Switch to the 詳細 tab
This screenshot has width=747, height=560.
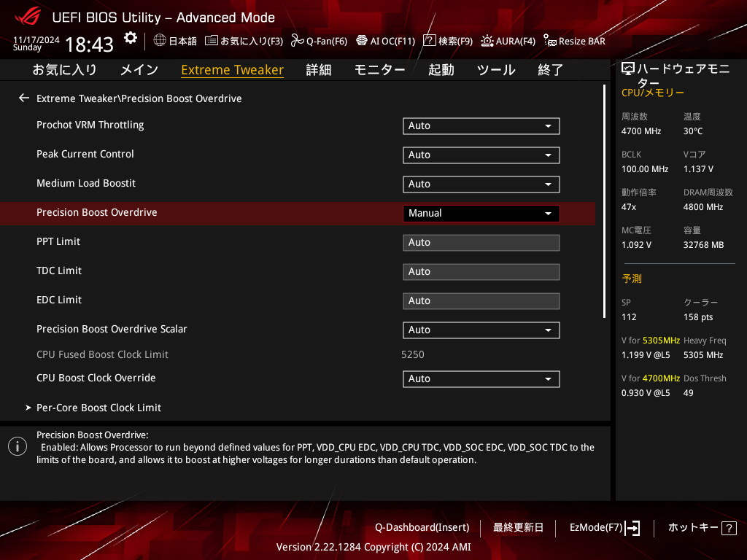coord(319,69)
